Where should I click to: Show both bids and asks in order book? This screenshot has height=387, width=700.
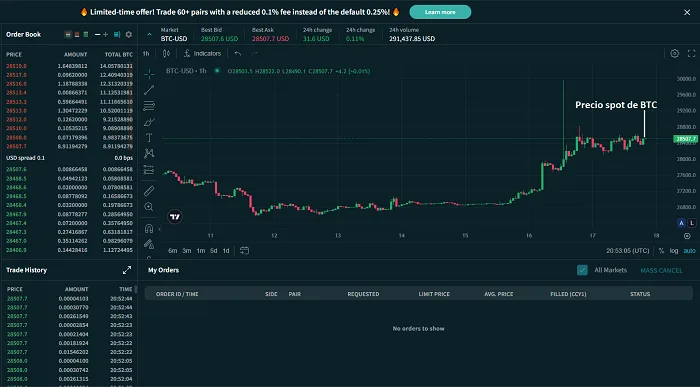pos(68,34)
